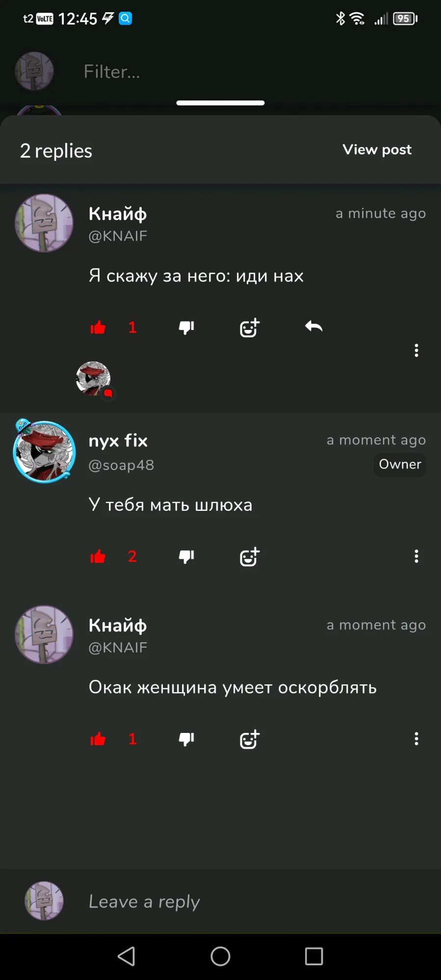441x980 pixels.
Task: Open @soap48 username link
Action: (121, 465)
